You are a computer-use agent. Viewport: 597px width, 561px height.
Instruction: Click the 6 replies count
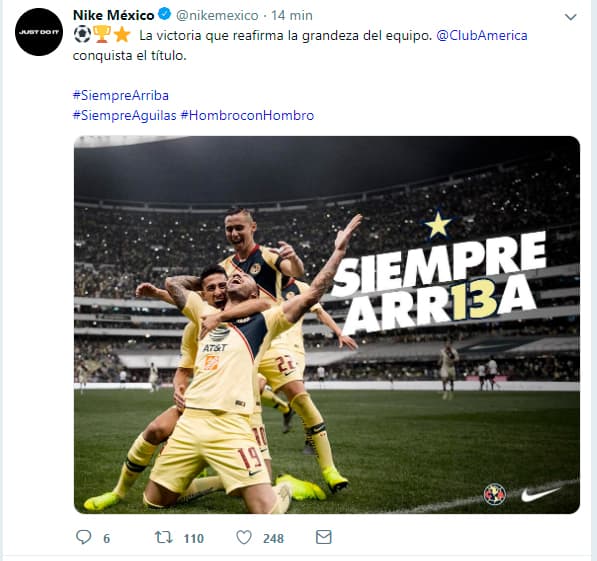coord(107,539)
